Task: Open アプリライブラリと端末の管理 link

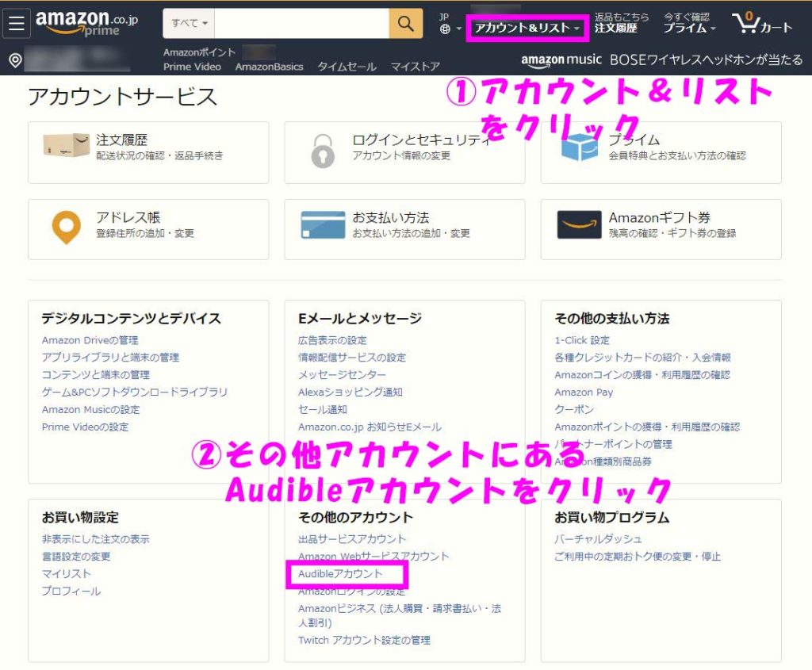Action: point(110,358)
